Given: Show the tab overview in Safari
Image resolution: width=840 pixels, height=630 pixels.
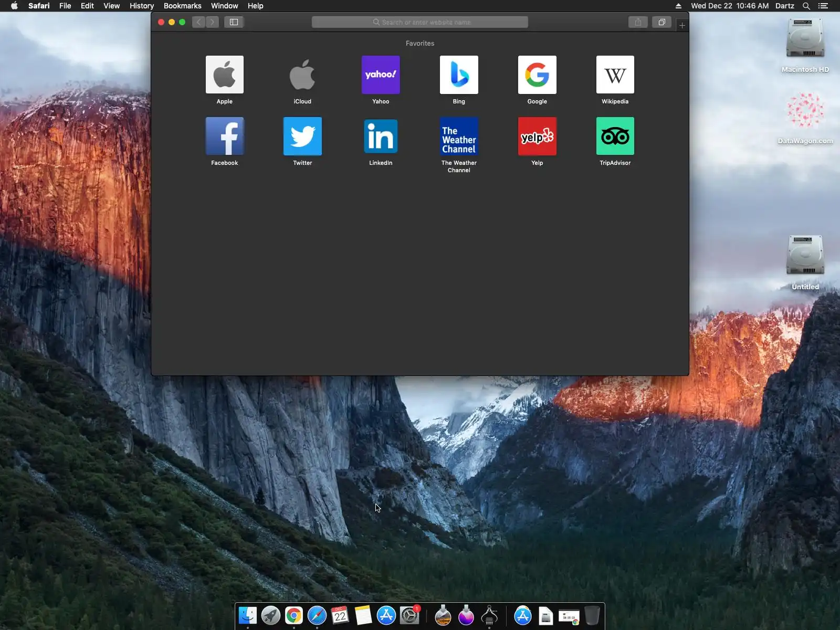Looking at the screenshot, I should click(x=661, y=22).
